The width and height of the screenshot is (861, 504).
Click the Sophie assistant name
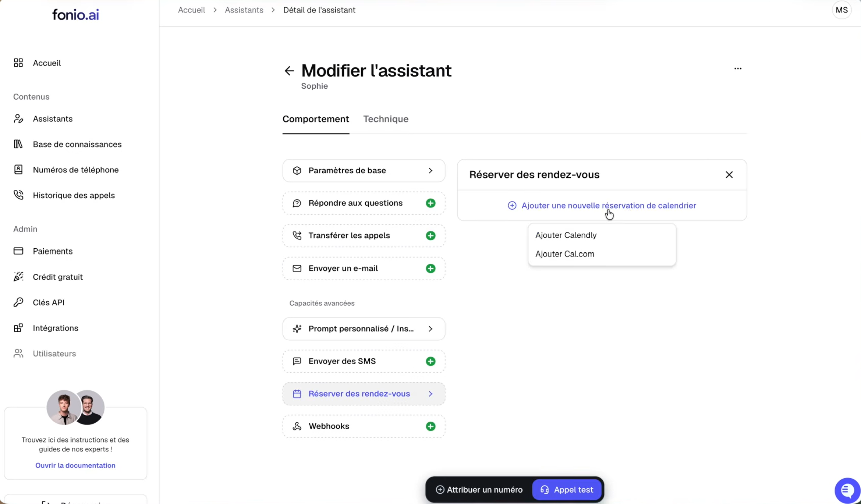click(x=314, y=86)
